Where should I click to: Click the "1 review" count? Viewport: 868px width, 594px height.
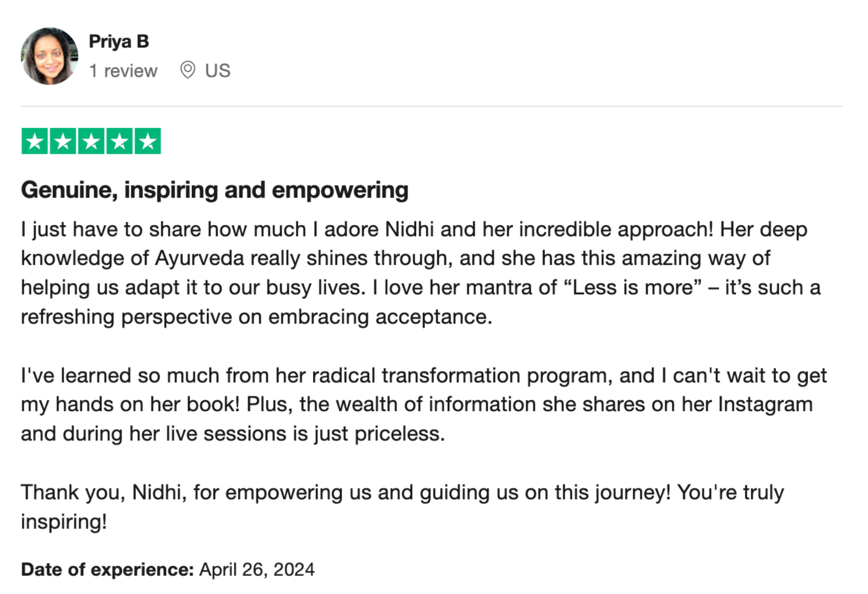(x=123, y=71)
